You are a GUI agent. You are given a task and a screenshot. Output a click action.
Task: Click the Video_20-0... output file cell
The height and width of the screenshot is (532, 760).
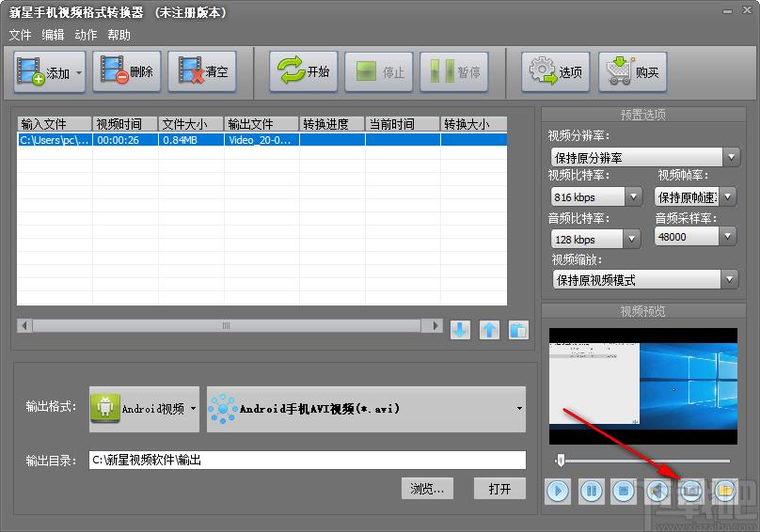point(261,140)
